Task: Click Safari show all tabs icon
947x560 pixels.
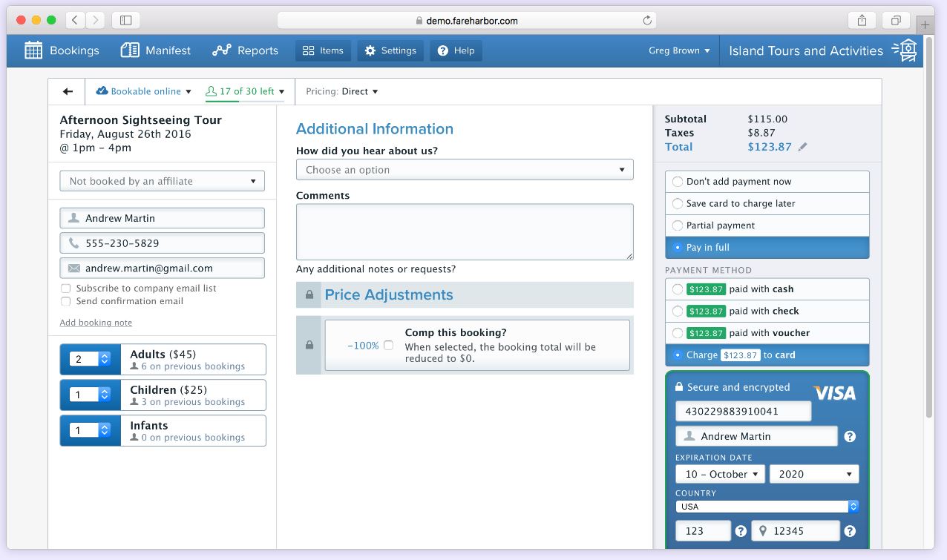Action: 897,20
